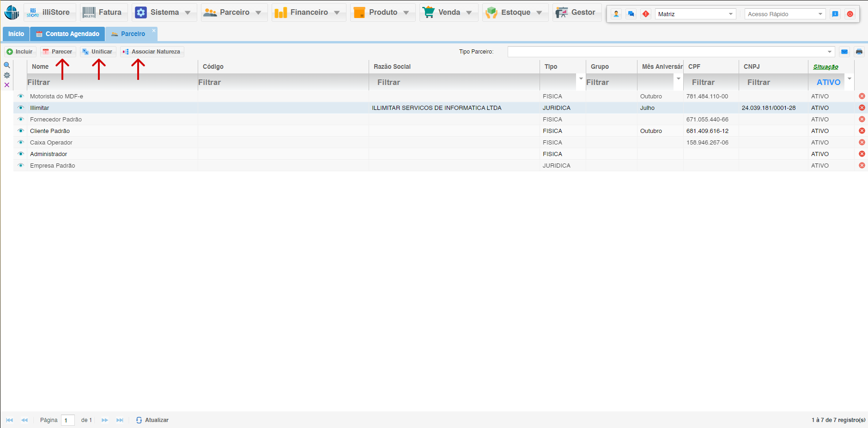
Task: View Illimitar with eye icon
Action: [21, 108]
